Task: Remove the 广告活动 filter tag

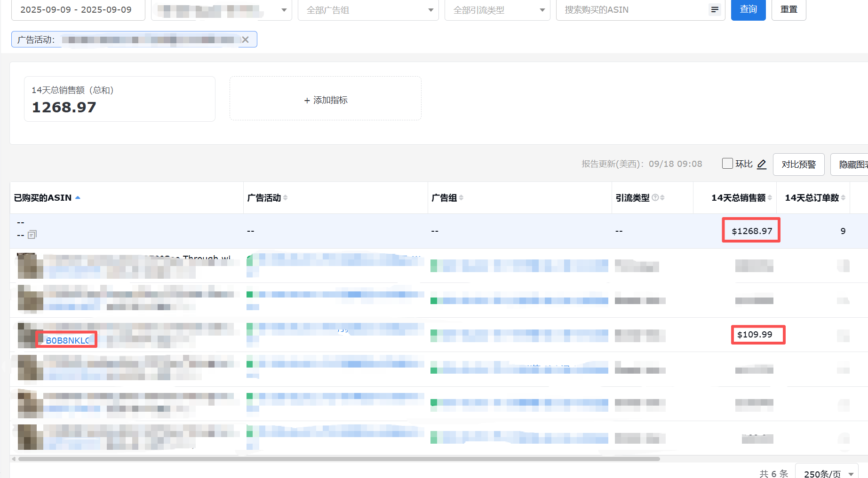Action: pyautogui.click(x=245, y=40)
